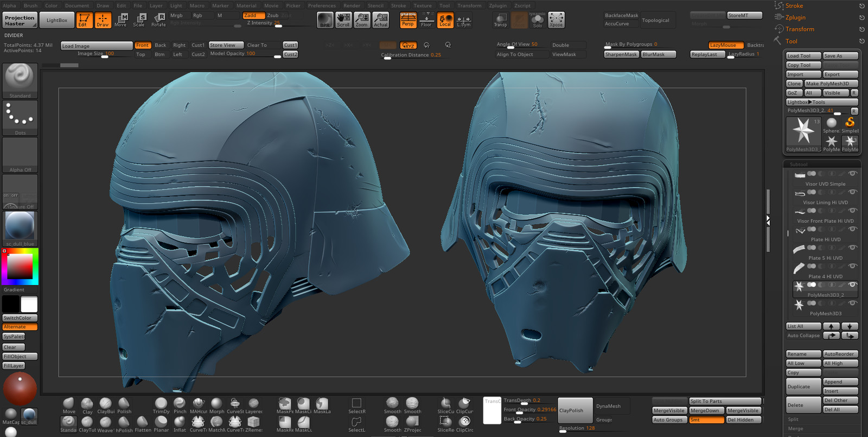Select the SelectRect brush
Viewport: 868px width, 437px height.
click(356, 406)
